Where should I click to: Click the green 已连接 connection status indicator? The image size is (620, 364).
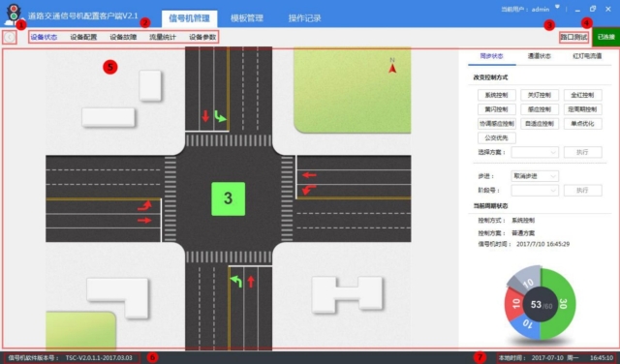(x=606, y=37)
